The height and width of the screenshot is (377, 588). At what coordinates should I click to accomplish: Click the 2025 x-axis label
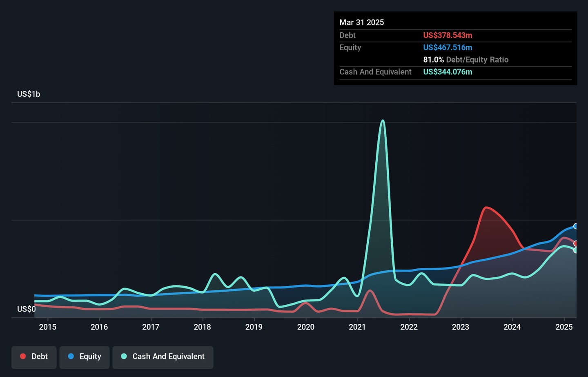564,327
